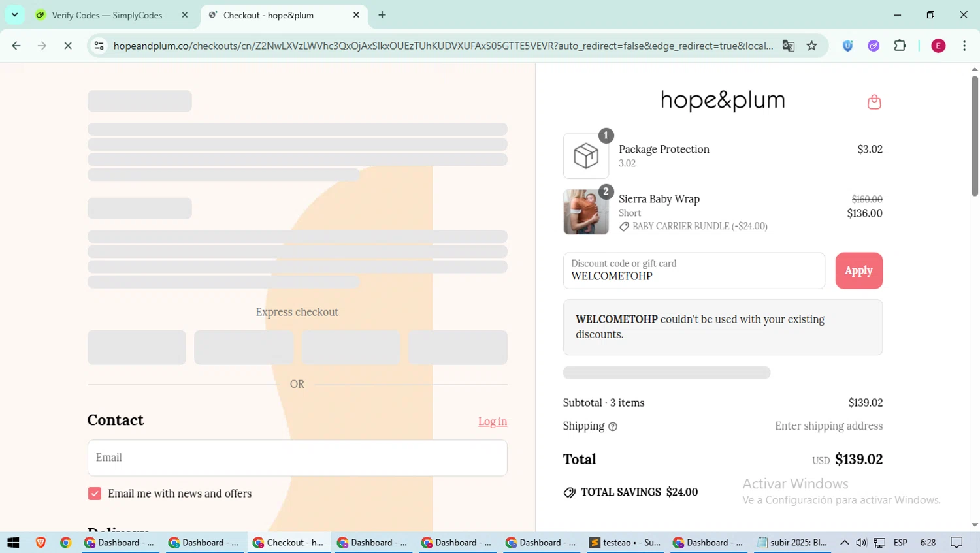Go back to previous page
The width and height of the screenshot is (980, 553).
[x=16, y=46]
